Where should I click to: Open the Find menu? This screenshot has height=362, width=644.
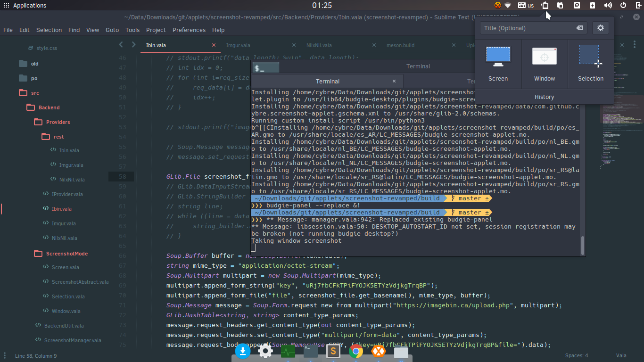click(74, 30)
